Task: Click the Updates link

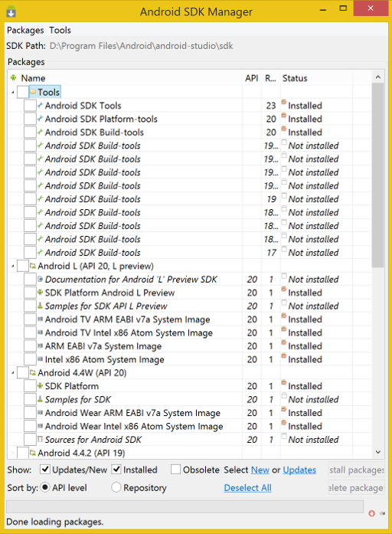Action: click(x=299, y=470)
